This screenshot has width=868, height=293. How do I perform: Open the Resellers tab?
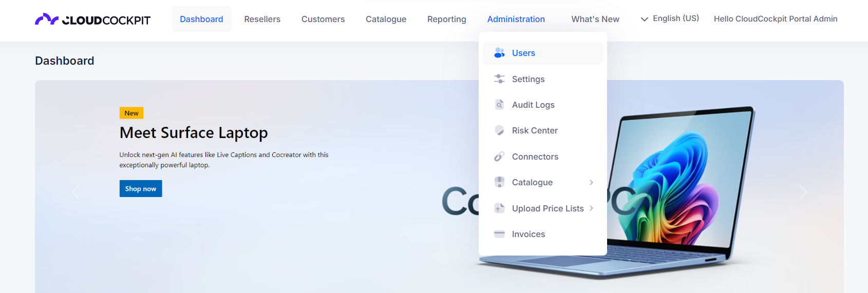click(262, 19)
